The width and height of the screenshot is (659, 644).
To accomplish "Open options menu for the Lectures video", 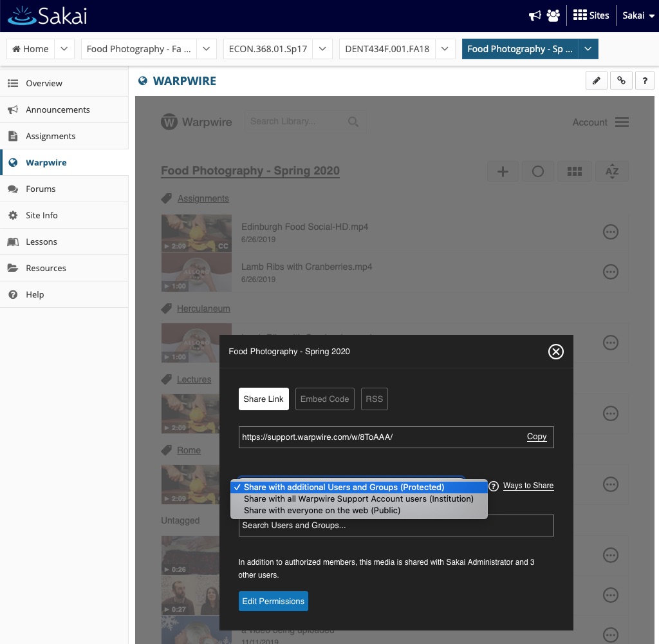I will pos(611,413).
